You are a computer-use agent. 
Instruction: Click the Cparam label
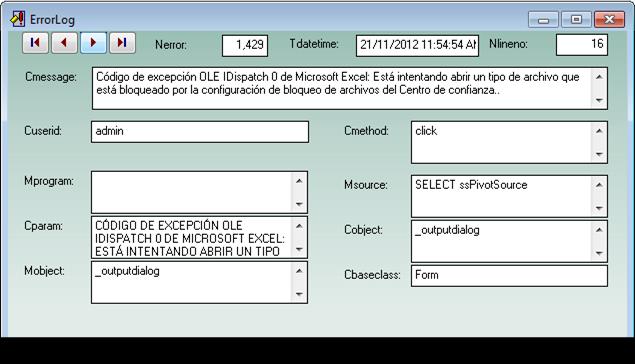pos(43,226)
